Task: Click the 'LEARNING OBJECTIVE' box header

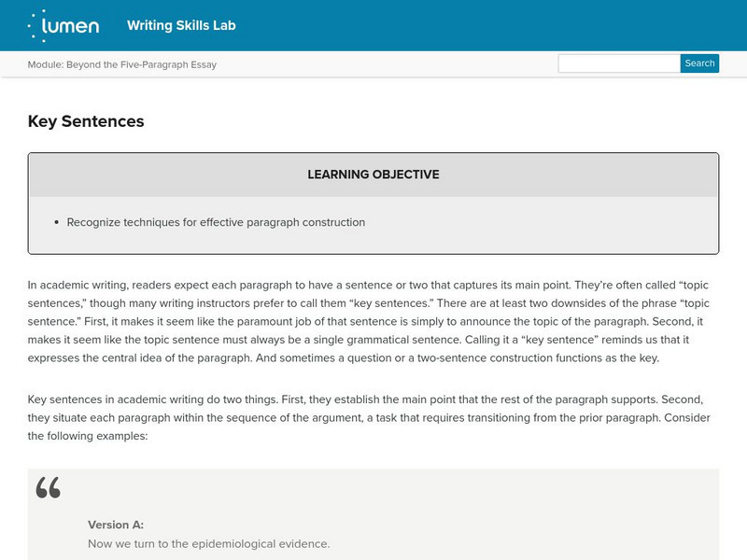Action: pyautogui.click(x=373, y=175)
